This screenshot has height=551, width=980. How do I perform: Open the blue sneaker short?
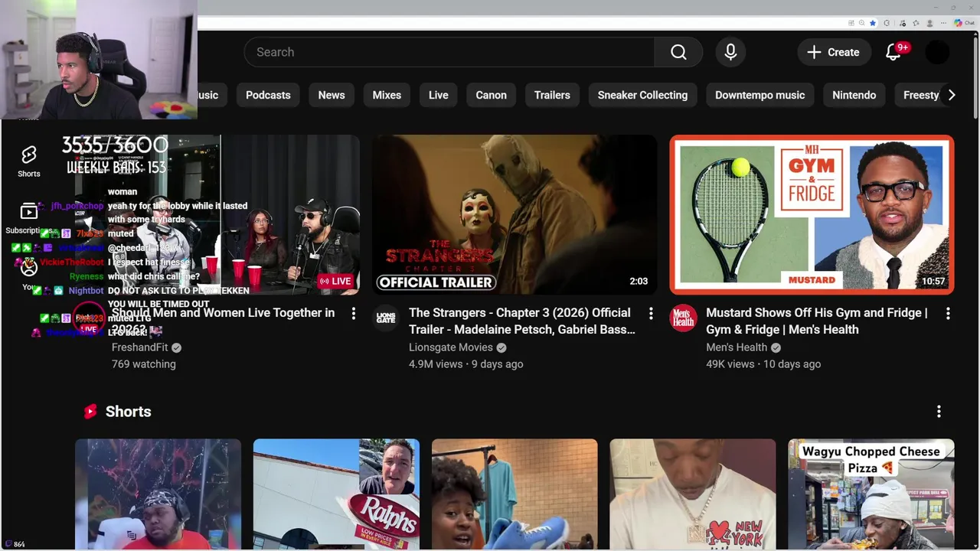(514, 494)
